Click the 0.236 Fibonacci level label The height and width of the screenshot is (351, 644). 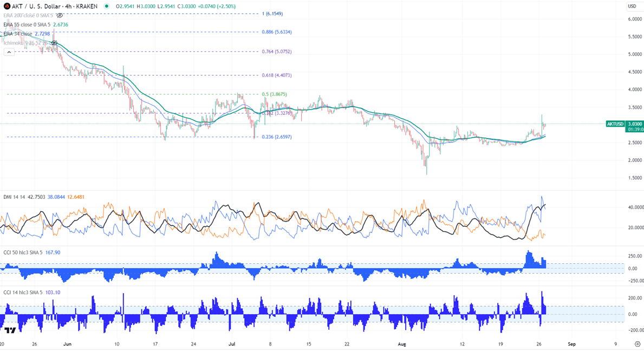(x=277, y=137)
